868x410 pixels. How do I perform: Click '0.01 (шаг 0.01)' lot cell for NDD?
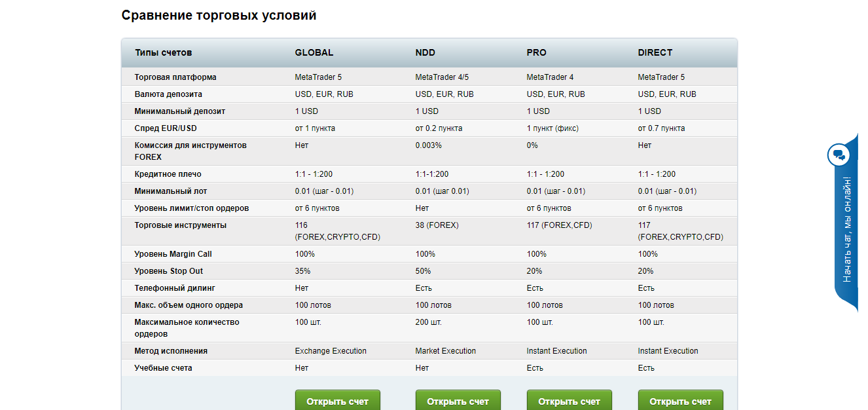(x=443, y=191)
